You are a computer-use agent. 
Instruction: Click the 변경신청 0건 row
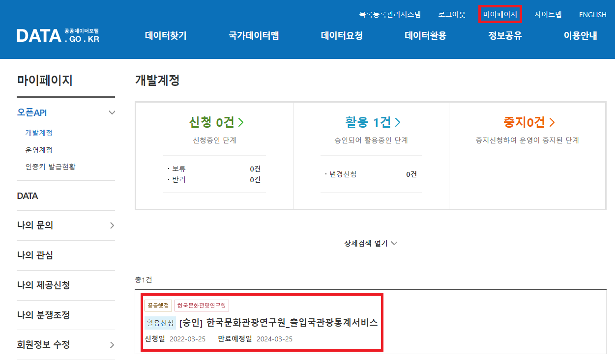371,174
